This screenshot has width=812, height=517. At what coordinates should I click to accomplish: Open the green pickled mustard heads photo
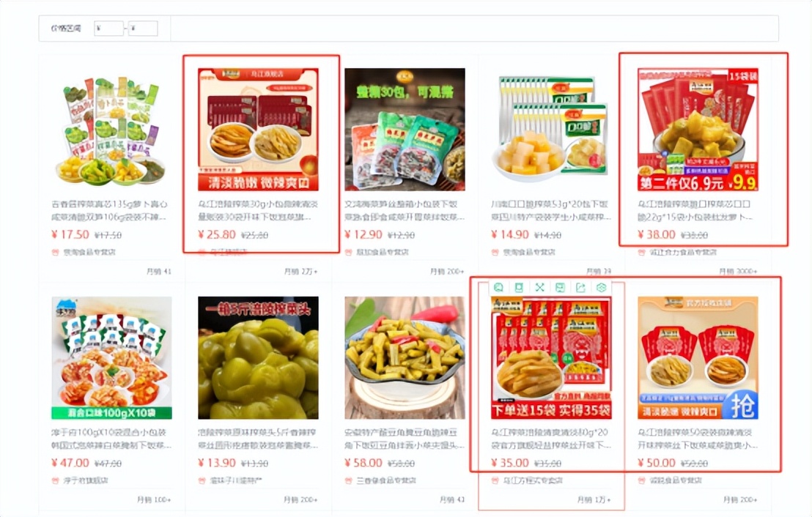(258, 357)
